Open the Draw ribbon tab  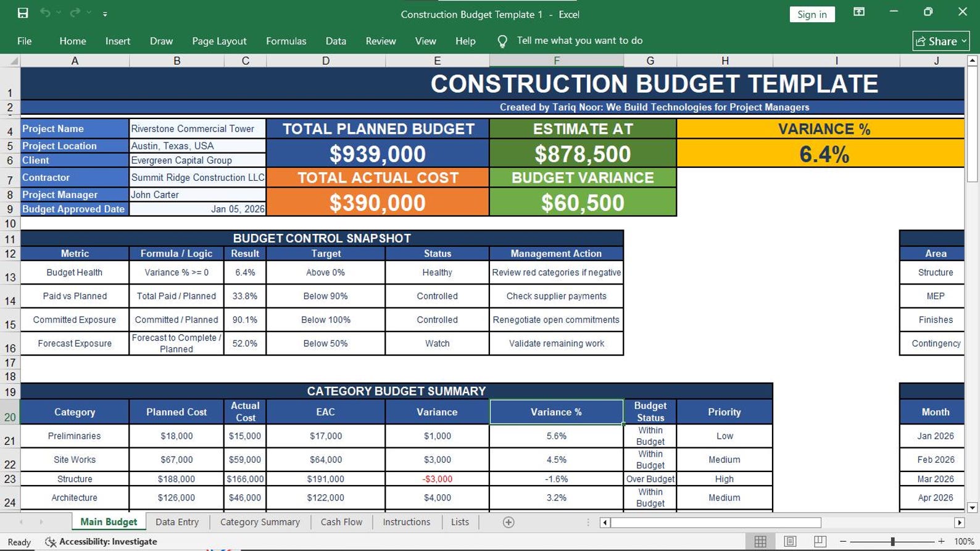161,41
